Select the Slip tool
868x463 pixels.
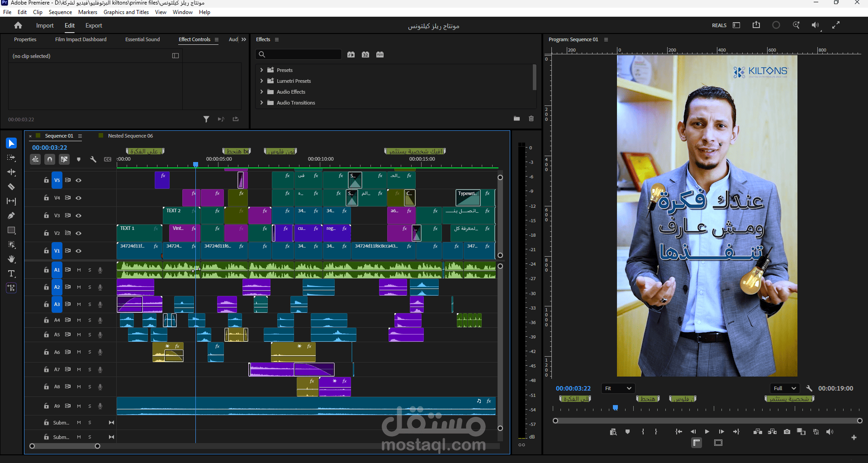[x=11, y=201]
